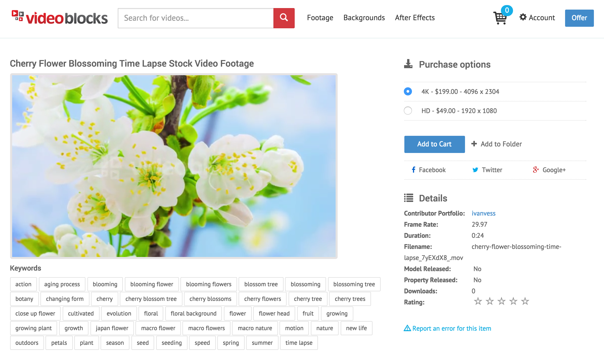Open Account settings gear
This screenshot has height=364, width=604.
[x=523, y=17]
